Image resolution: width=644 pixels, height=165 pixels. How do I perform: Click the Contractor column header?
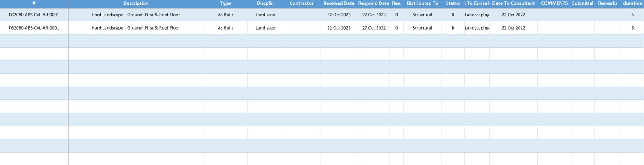tap(301, 3)
